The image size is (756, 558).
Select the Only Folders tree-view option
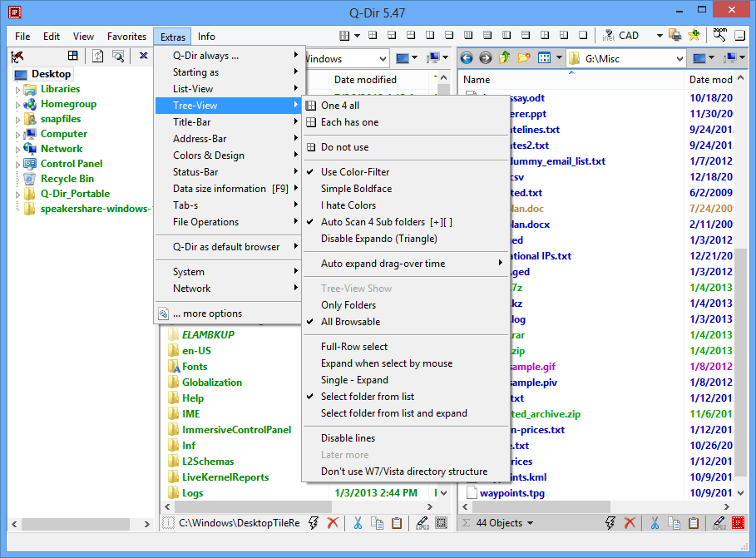coord(349,305)
